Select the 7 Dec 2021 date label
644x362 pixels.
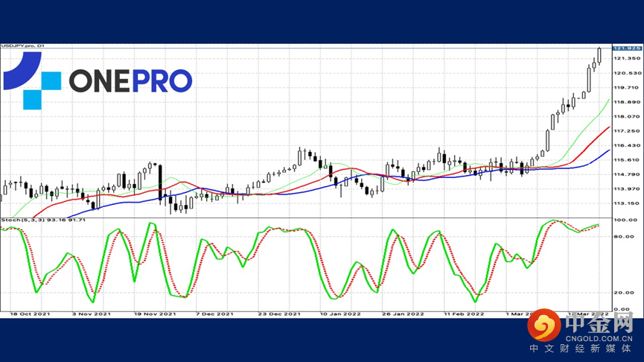pos(215,314)
